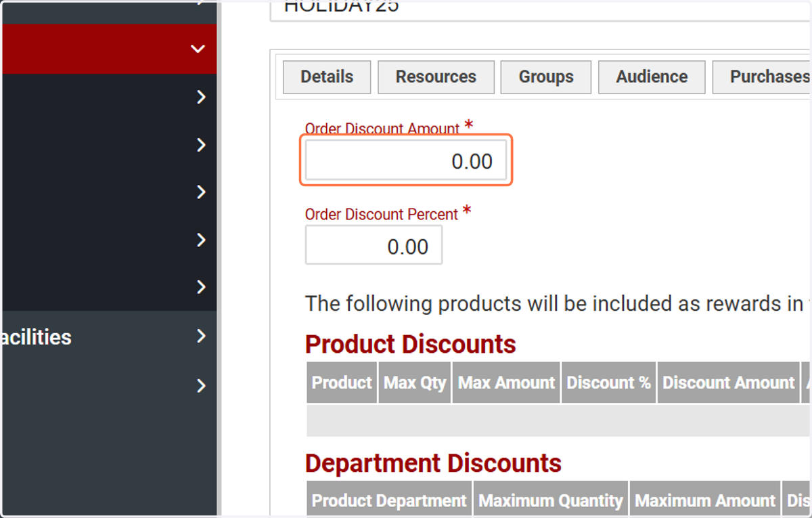Viewport: 812px width, 518px height.
Task: Click the Order Discount Percent label
Action: click(382, 214)
